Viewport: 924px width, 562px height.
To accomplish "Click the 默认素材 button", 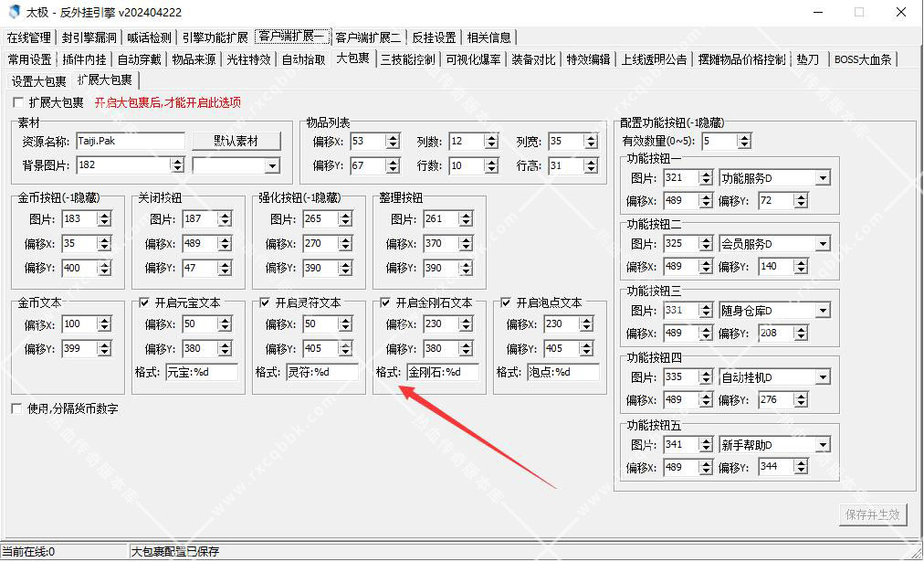I will [x=236, y=141].
